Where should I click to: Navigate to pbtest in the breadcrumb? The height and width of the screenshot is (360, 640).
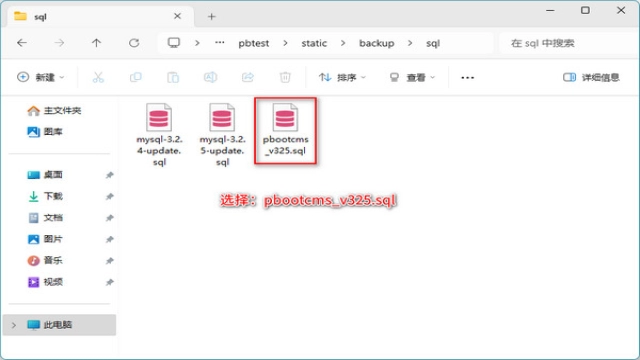pos(253,43)
